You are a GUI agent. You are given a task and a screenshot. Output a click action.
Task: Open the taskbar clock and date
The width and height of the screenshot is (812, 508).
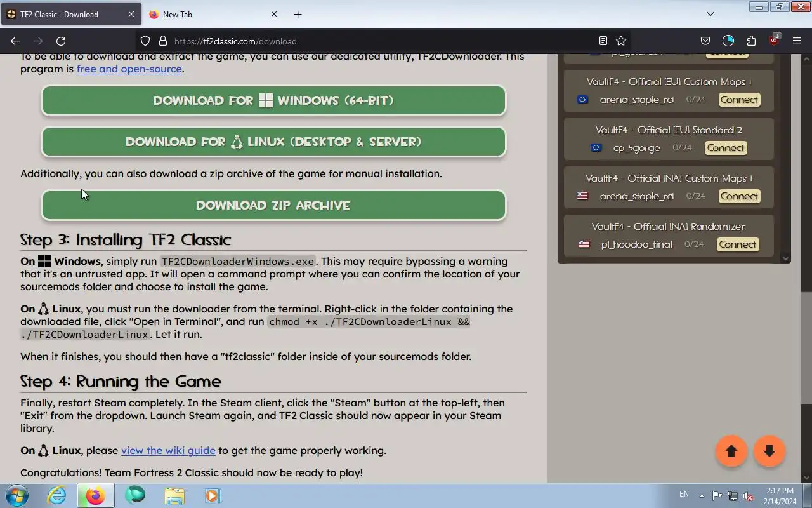pyautogui.click(x=780, y=496)
